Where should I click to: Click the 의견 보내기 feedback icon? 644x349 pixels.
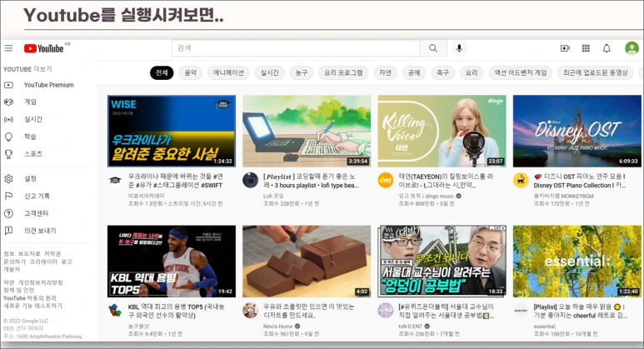click(8, 231)
